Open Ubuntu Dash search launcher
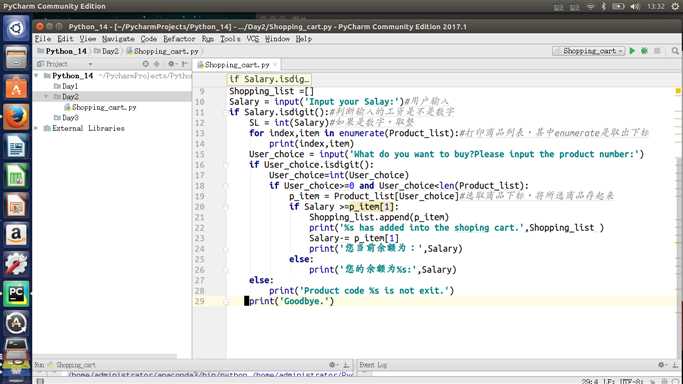683x384 pixels. click(16, 29)
